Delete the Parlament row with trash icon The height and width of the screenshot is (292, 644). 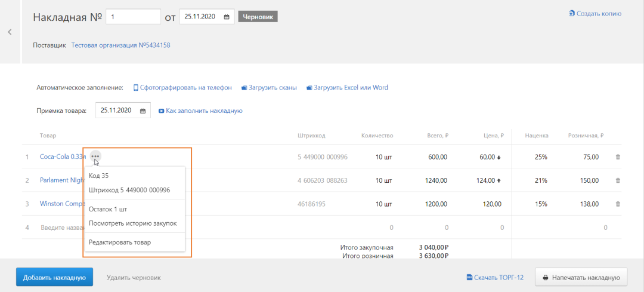[x=617, y=180]
